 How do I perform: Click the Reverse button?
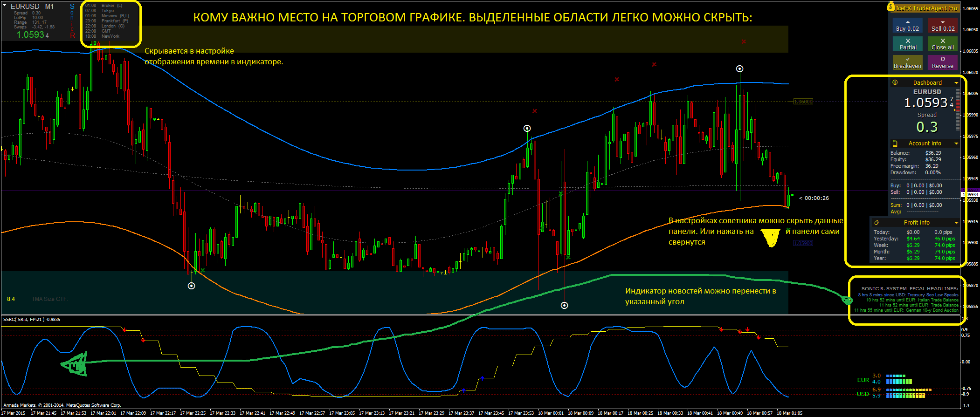(943, 62)
